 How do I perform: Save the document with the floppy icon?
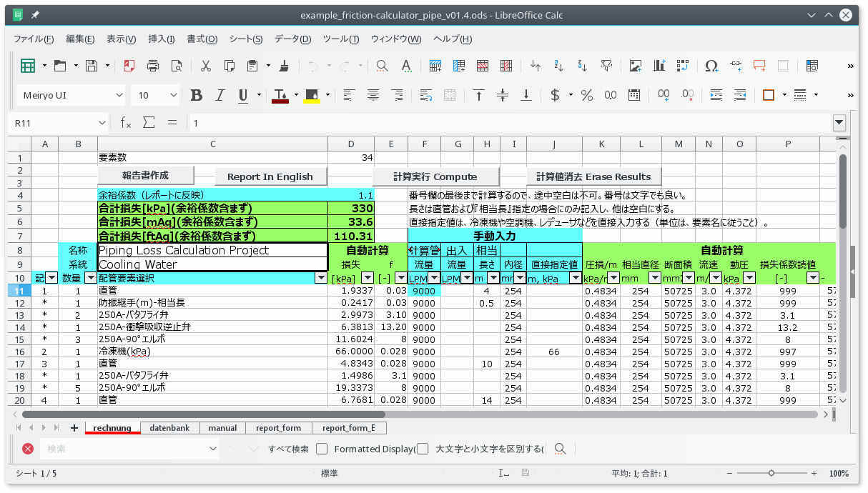[x=92, y=66]
